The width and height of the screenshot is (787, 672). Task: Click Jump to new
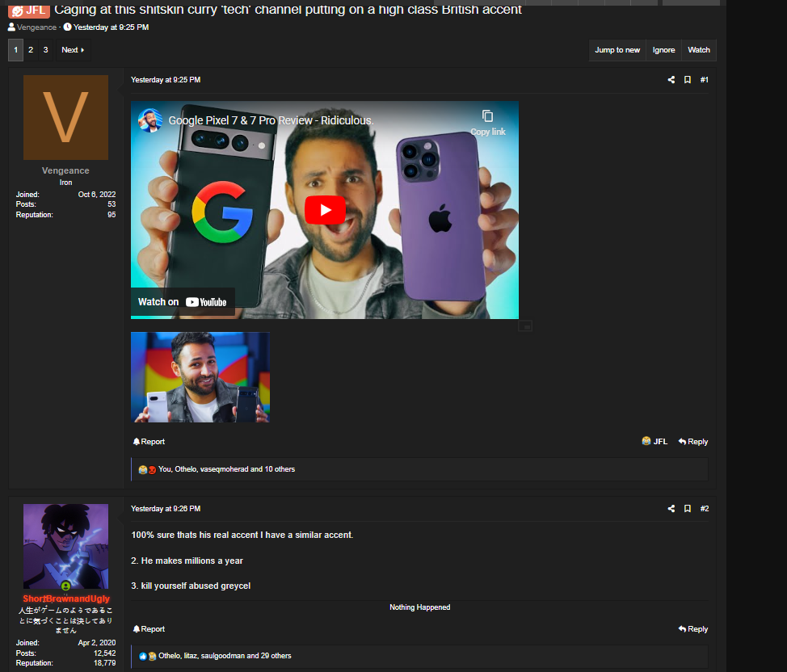pos(617,50)
